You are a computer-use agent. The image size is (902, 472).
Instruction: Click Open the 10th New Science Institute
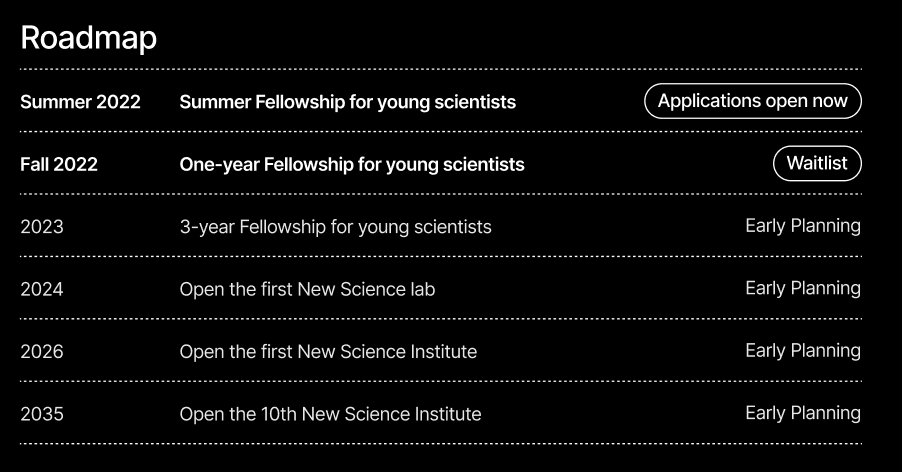click(330, 414)
